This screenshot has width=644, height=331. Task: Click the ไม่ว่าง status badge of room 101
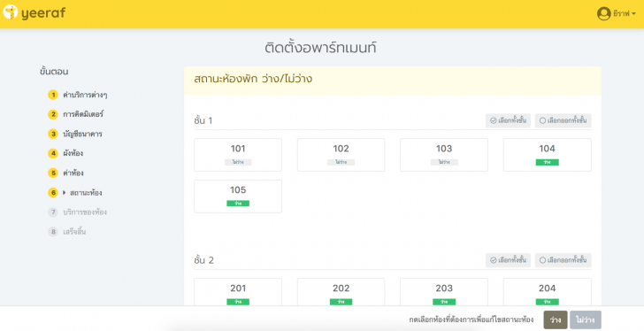click(238, 162)
